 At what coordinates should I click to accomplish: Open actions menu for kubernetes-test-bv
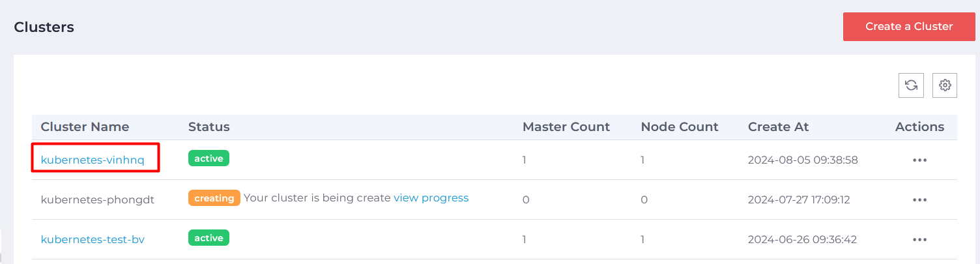coord(919,239)
